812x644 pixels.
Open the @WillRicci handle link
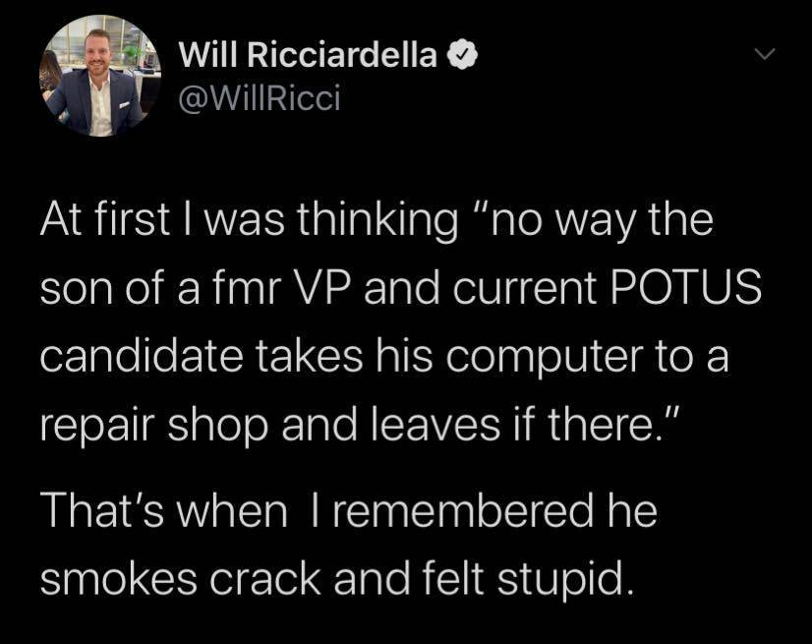(259, 98)
